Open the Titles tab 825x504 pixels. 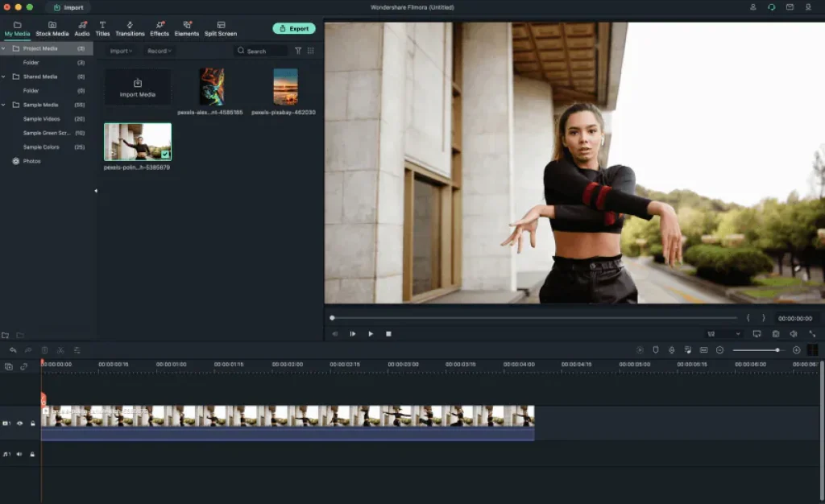102,29
